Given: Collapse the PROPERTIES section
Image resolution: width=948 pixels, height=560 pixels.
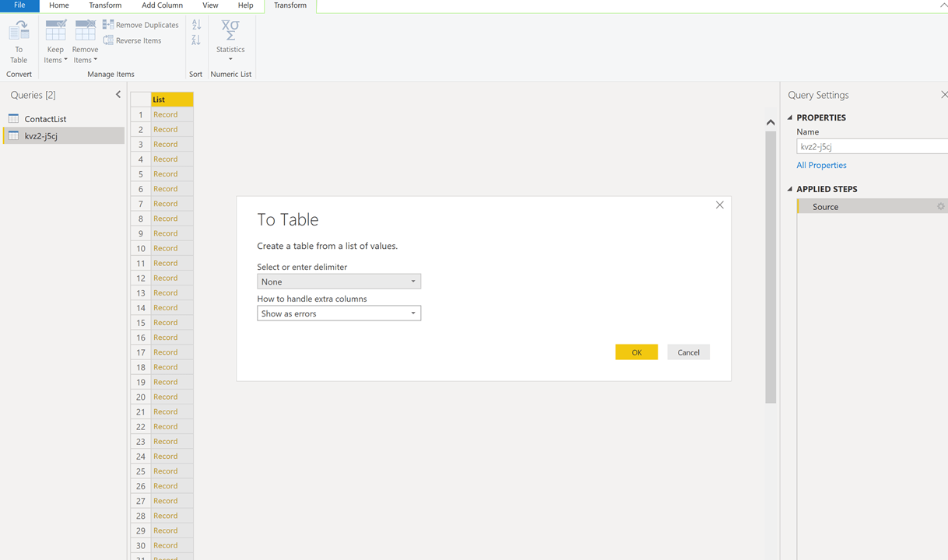Looking at the screenshot, I should click(790, 117).
